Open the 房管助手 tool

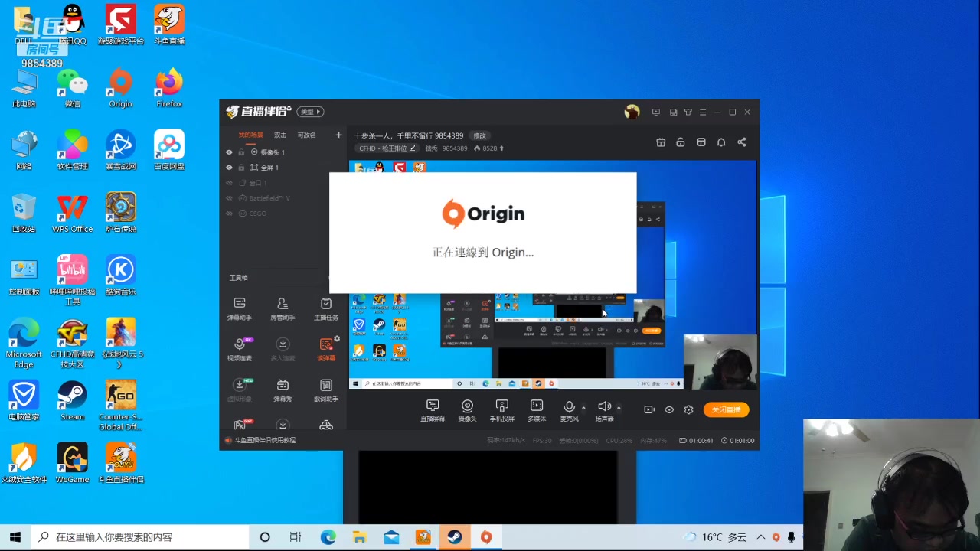283,308
